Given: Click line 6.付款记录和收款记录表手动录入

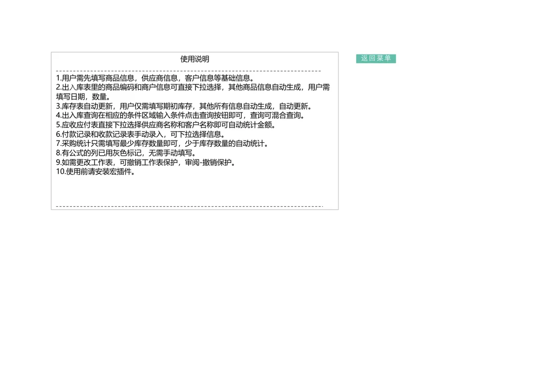Looking at the screenshot, I should pos(141,134).
